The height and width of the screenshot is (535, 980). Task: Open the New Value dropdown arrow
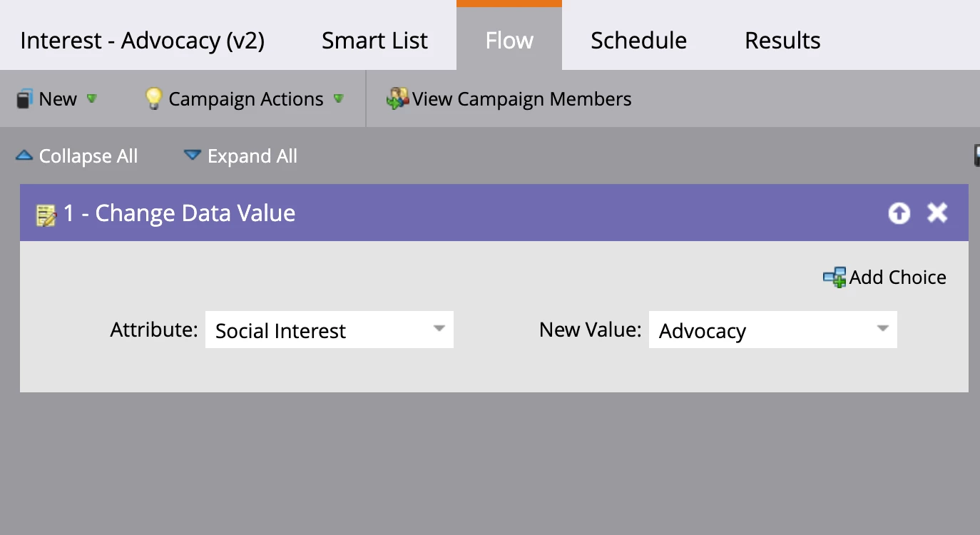tap(883, 330)
